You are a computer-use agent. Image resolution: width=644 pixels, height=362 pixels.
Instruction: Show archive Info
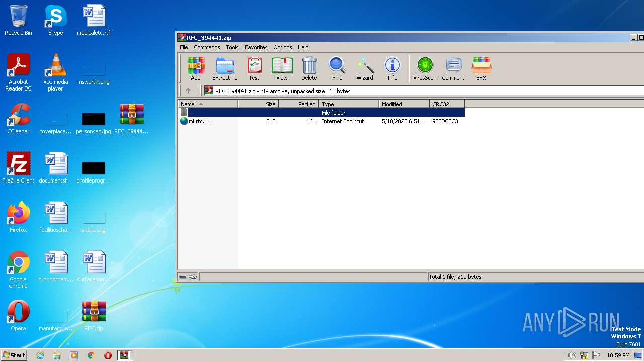click(x=392, y=69)
